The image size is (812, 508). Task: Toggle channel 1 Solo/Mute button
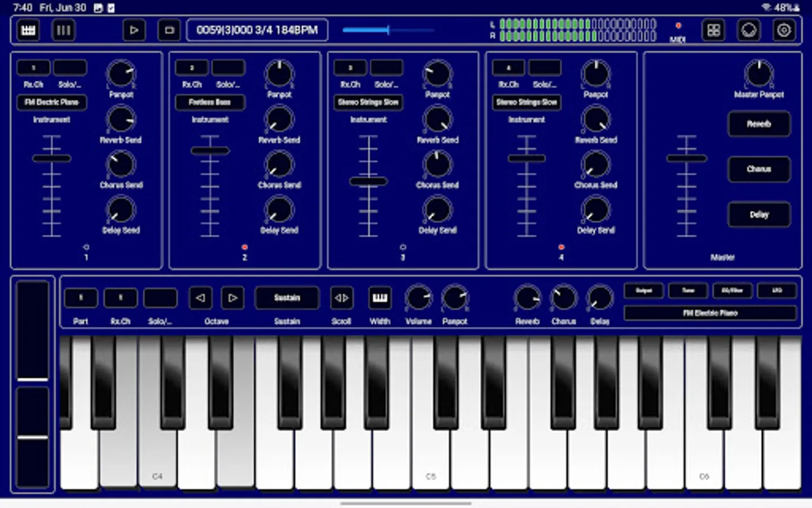click(x=70, y=68)
